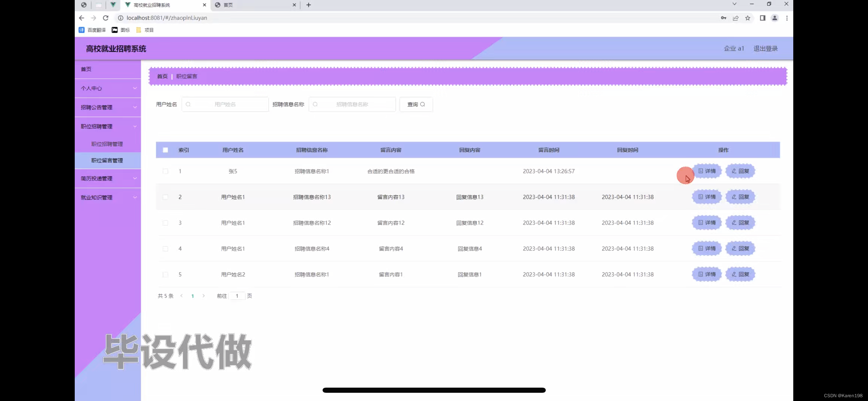868x401 pixels.
Task: Click 退出登录 to log out
Action: 765,48
